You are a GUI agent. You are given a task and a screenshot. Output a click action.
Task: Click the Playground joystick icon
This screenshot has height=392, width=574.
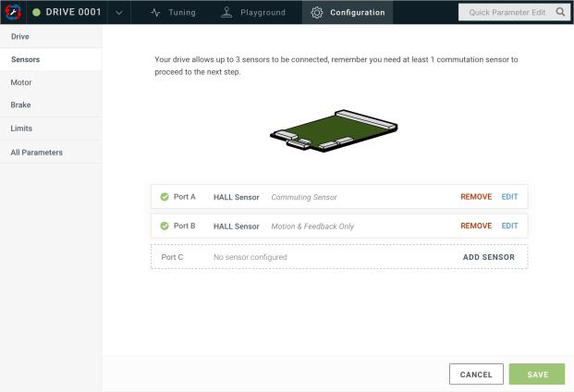tap(226, 13)
